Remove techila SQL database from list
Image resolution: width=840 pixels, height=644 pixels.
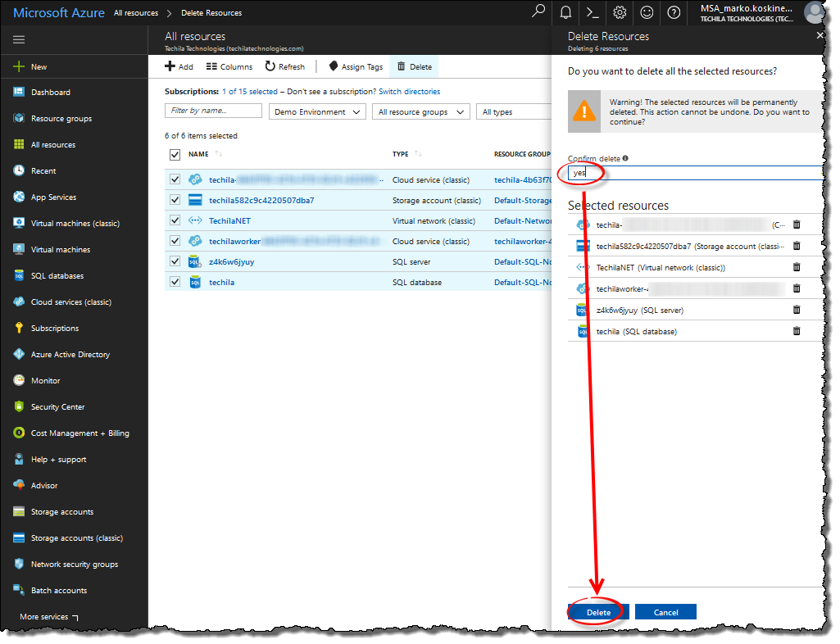click(x=797, y=332)
